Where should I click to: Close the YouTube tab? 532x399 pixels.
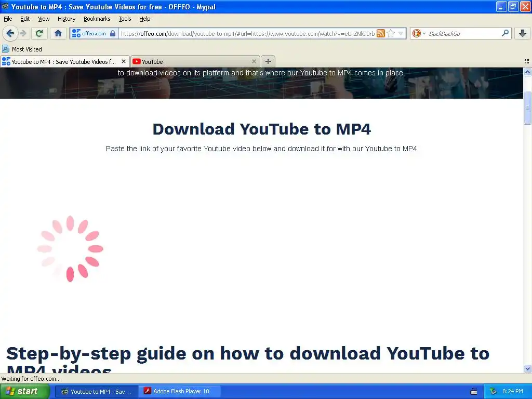point(254,61)
